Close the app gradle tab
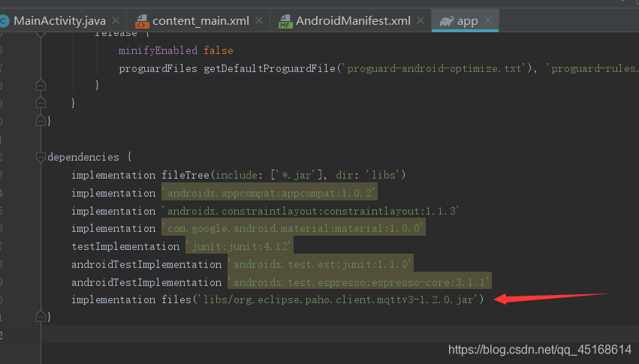 (488, 20)
